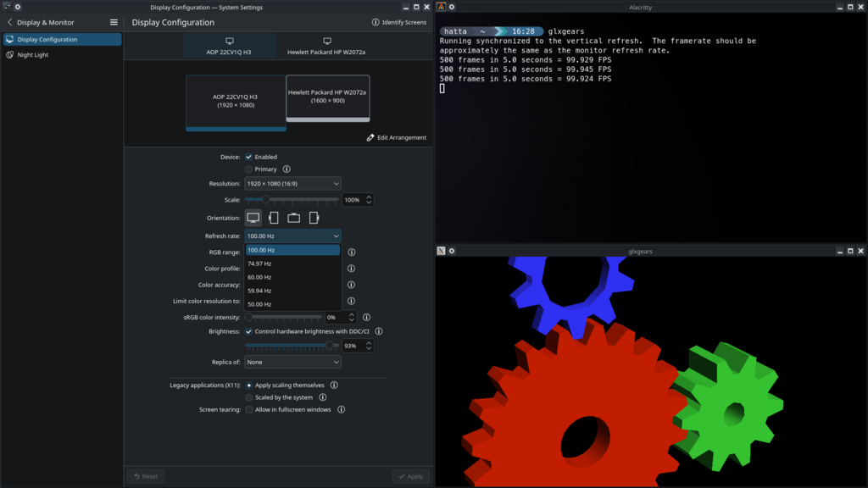Open Display Configuration in sidebar
This screenshot has height=488, width=868.
coord(62,39)
